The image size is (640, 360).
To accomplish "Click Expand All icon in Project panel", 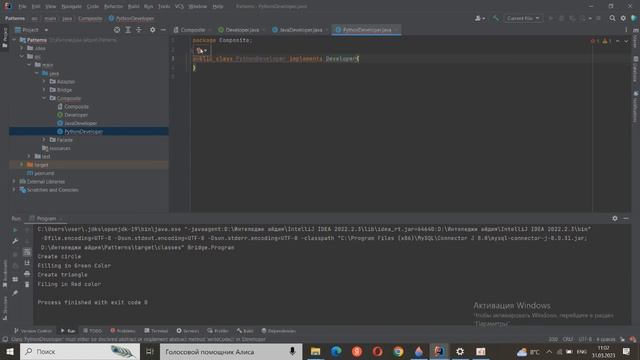I will tap(128, 30).
